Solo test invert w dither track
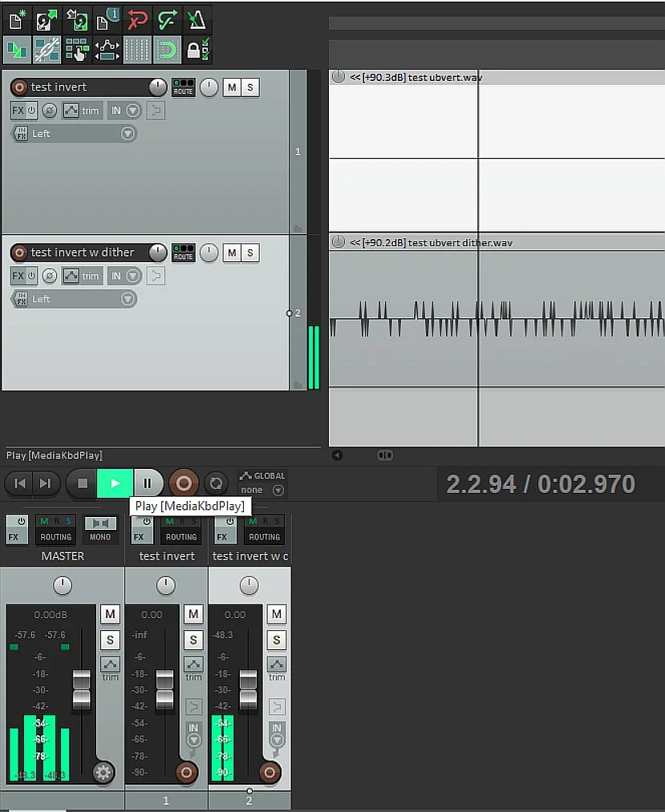Image resolution: width=665 pixels, height=812 pixels. (250, 252)
